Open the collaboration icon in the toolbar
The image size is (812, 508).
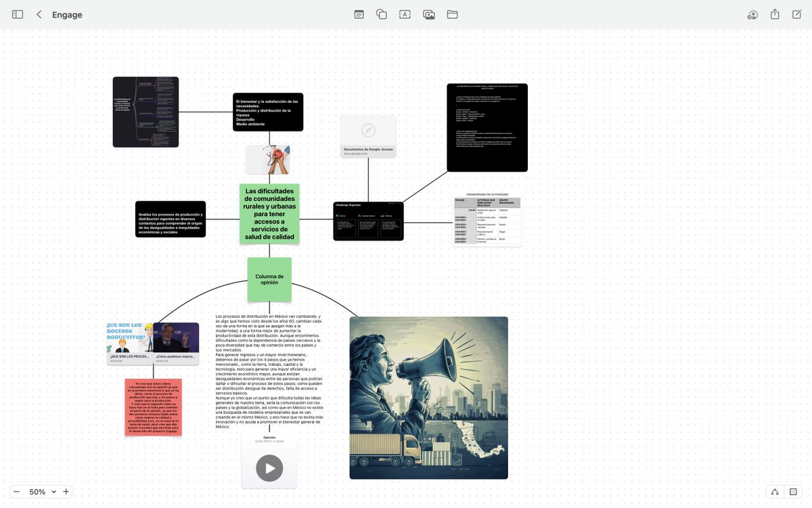752,14
